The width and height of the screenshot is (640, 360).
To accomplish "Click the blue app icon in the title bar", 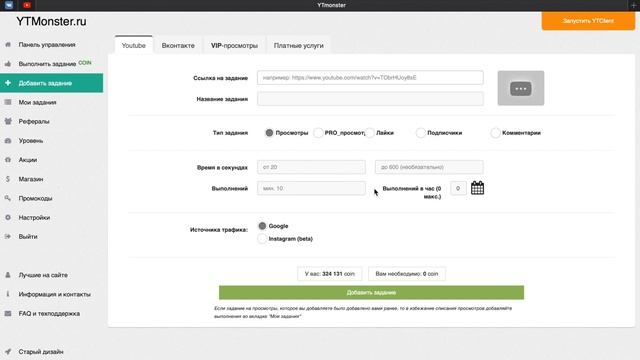I will pyautogui.click(x=9, y=5).
